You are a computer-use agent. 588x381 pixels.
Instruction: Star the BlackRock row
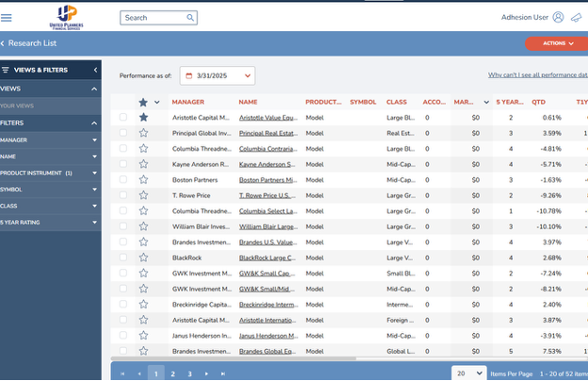point(143,257)
